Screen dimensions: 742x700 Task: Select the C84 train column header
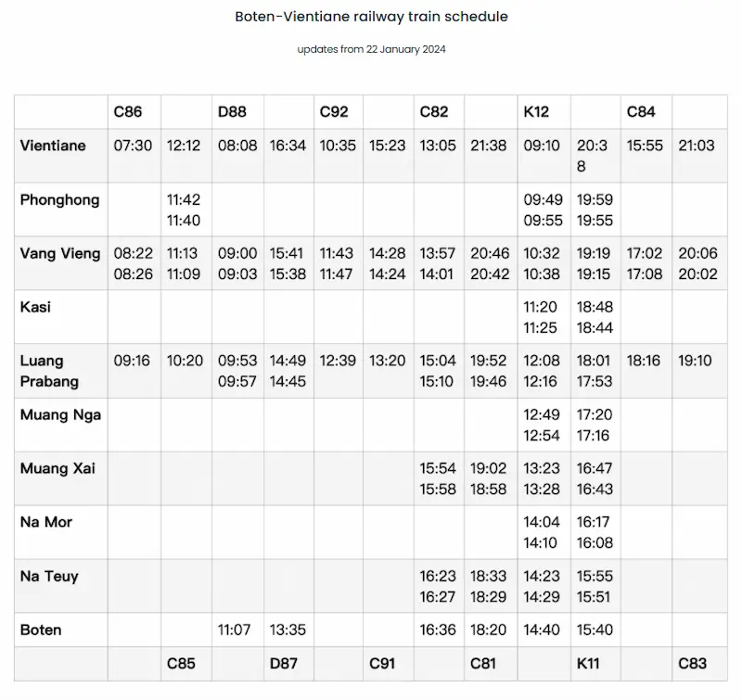click(641, 111)
